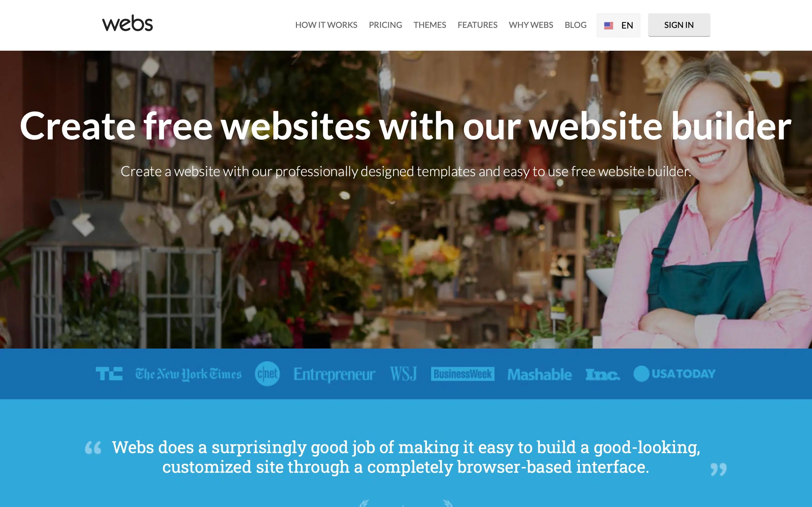This screenshot has height=507, width=812.
Task: Open the Themes navigation link
Action: [x=429, y=25]
